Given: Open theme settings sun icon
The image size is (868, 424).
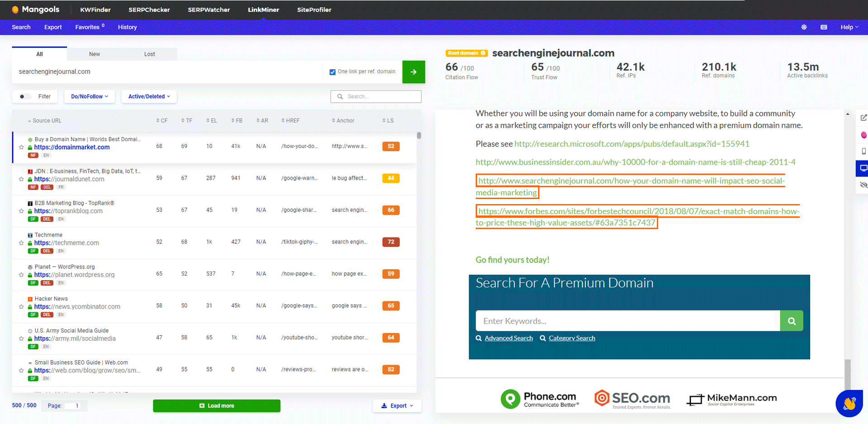Looking at the screenshot, I should coord(804,27).
